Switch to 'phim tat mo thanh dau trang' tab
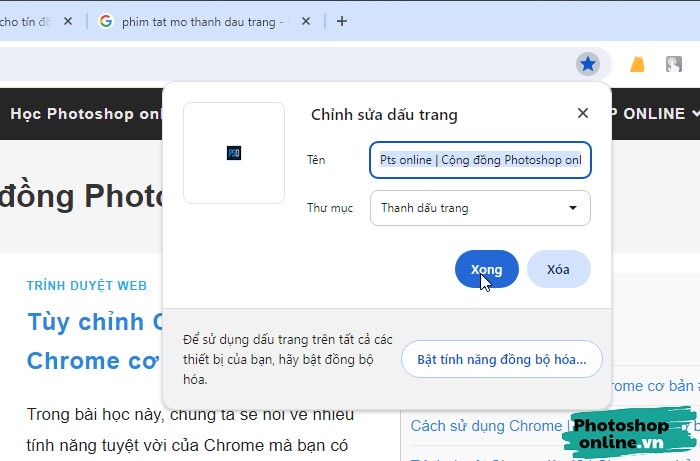Viewport: 700px width, 461px height. click(x=198, y=22)
